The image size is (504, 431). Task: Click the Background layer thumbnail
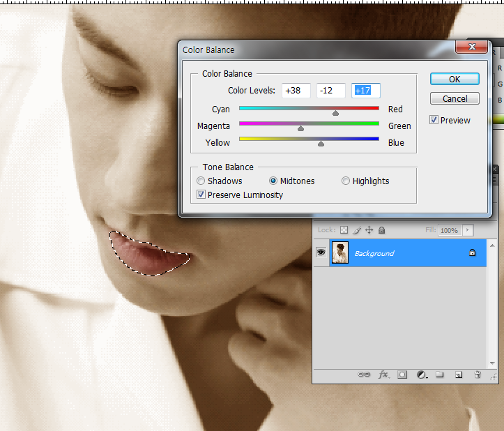click(340, 252)
